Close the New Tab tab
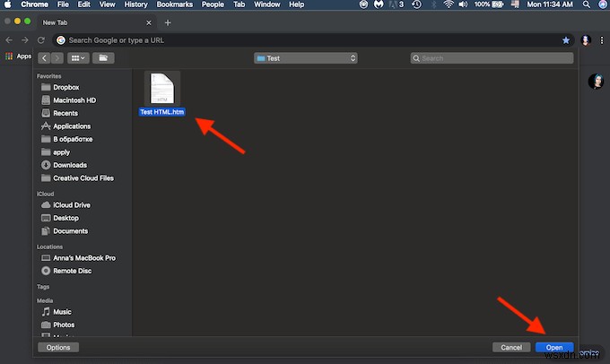This screenshot has height=364, width=610. 149,23
